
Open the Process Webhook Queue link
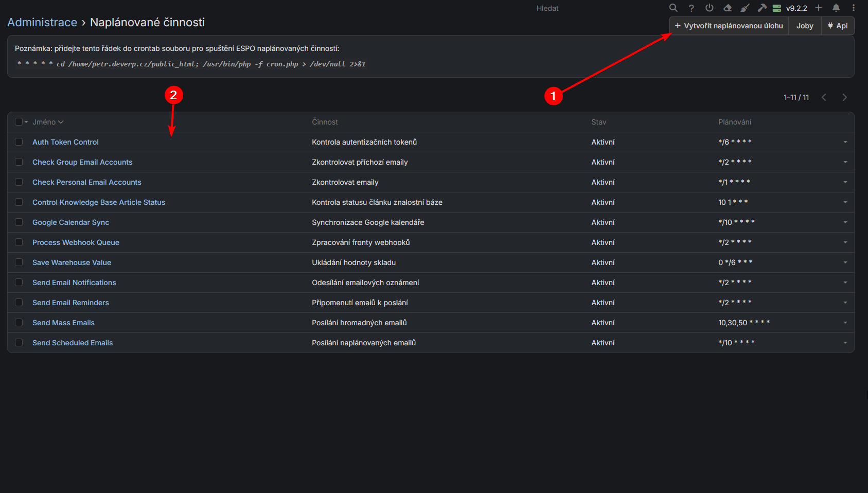pyautogui.click(x=76, y=242)
